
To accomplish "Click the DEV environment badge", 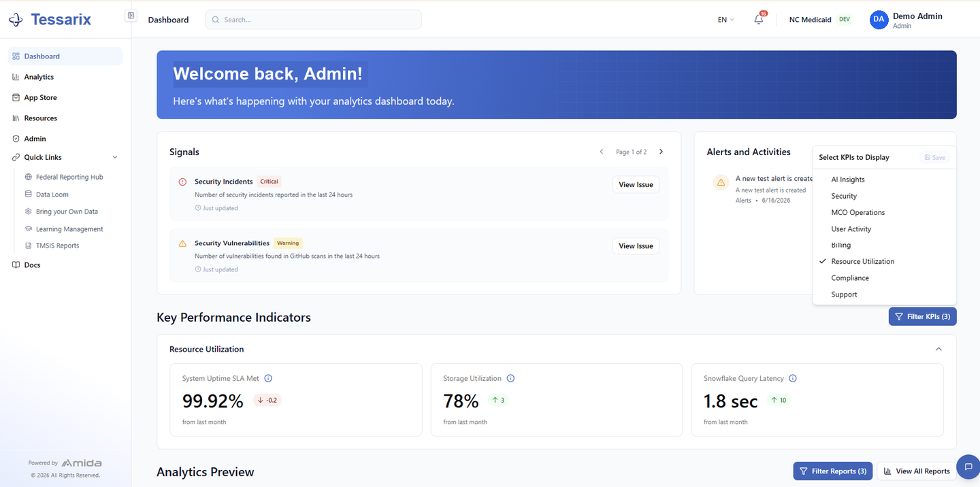I will [x=845, y=20].
